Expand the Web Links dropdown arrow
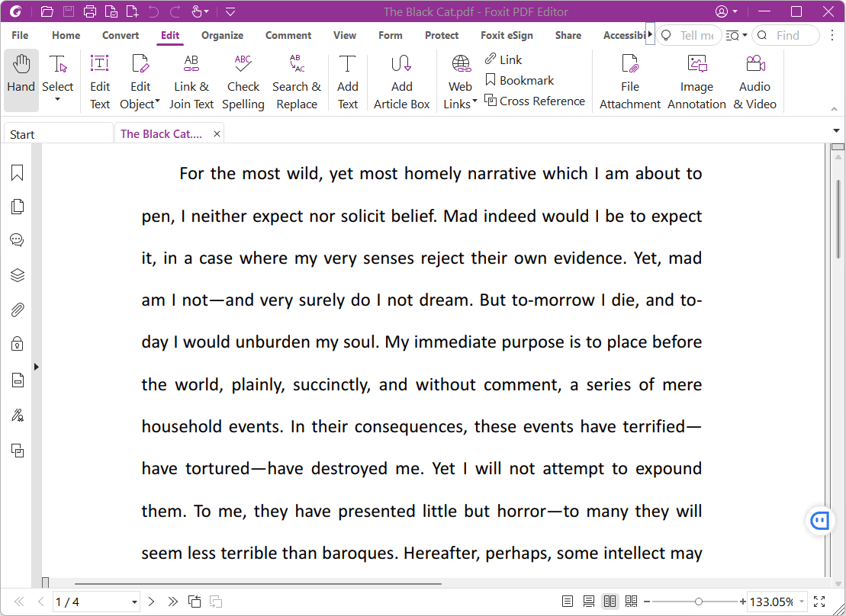Viewport: 846px width, 616px height. tap(474, 101)
